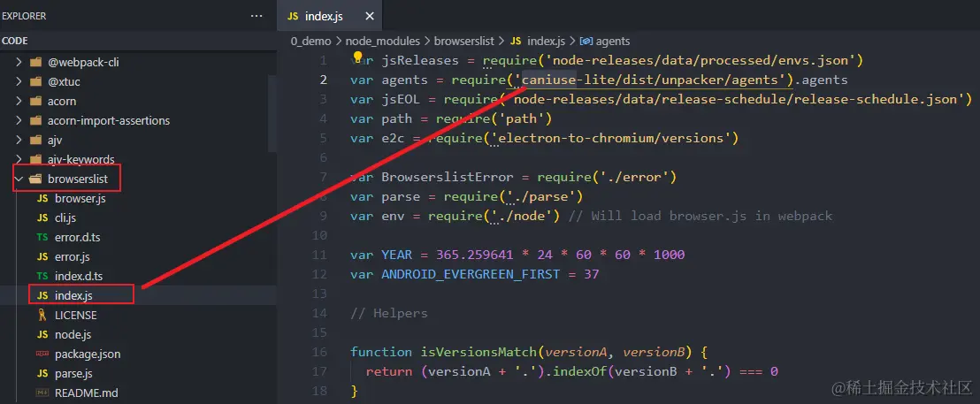Click the agents symbol breadcrumb
The image size is (980, 404).
[613, 42]
